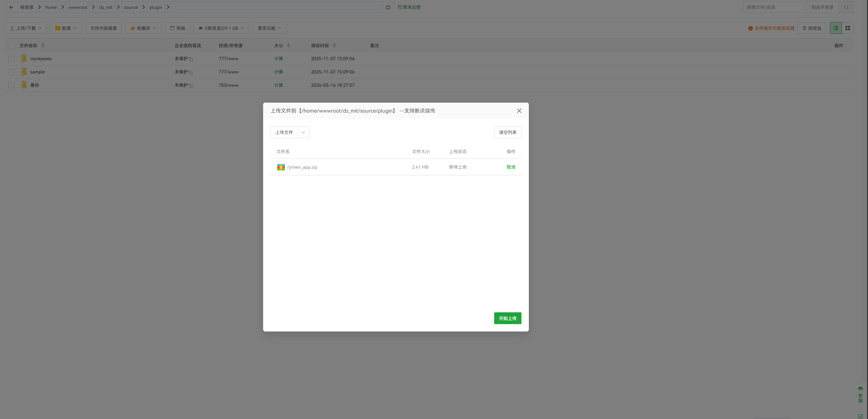Image resolution: width=868 pixels, height=419 pixels.
Task: Toggle the select-all files checkbox
Action: (x=11, y=45)
